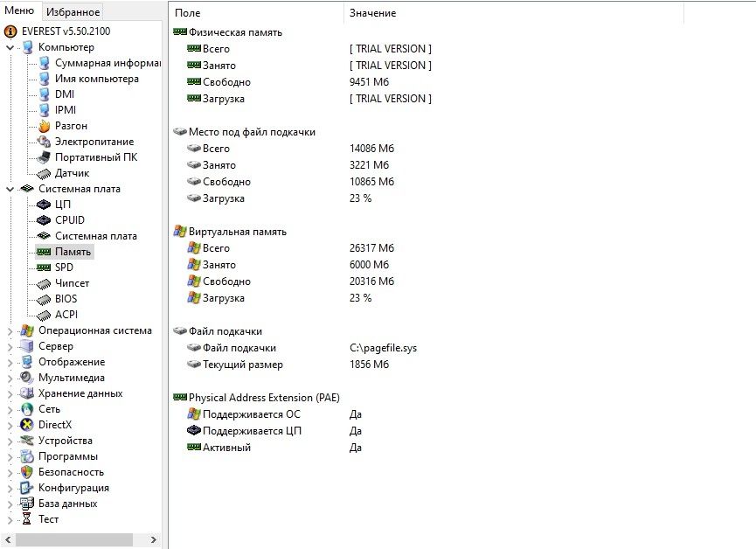This screenshot has height=549, width=756.
Task: Open the Электропитание power icon
Action: (44, 142)
